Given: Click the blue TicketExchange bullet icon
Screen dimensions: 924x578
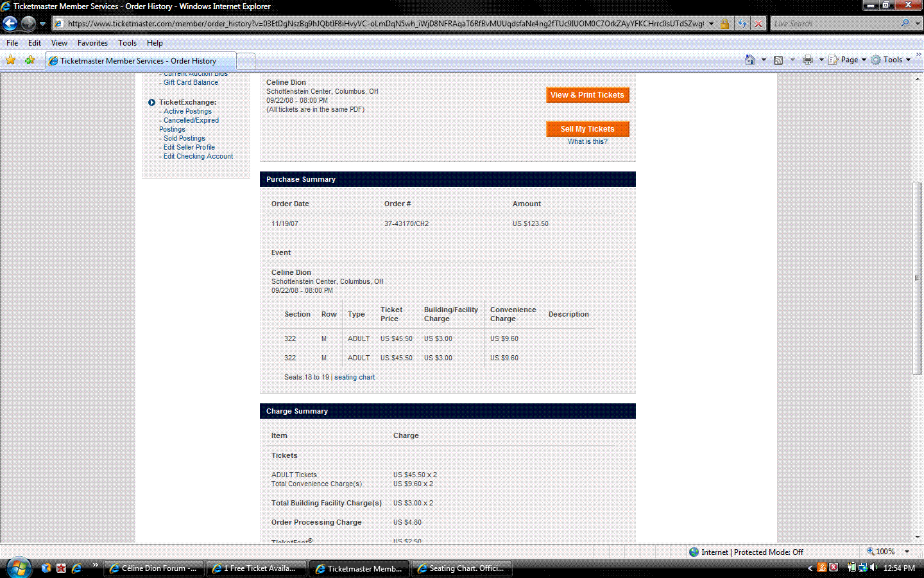Looking at the screenshot, I should point(152,102).
